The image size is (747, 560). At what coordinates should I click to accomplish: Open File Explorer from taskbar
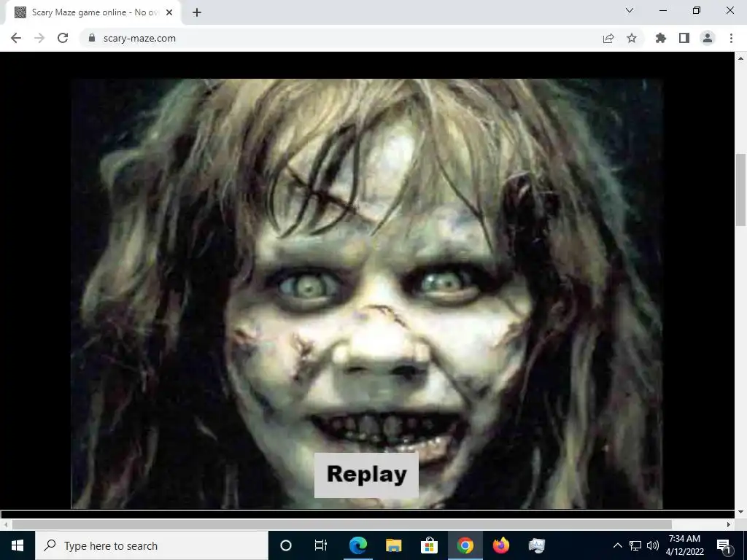(x=393, y=545)
